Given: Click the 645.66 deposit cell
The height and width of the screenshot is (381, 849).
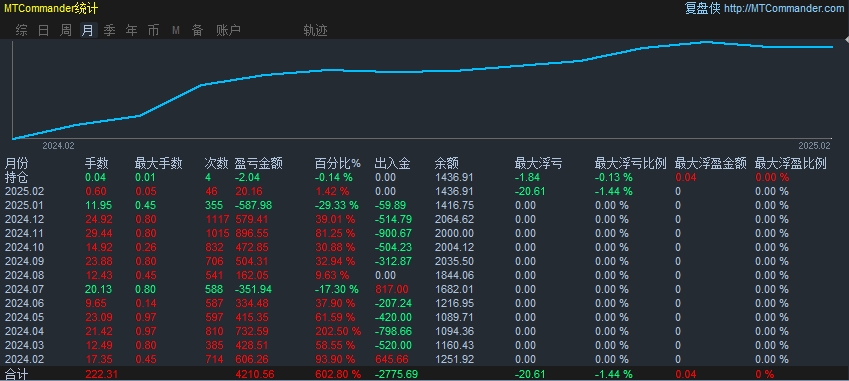Looking at the screenshot, I should [391, 359].
